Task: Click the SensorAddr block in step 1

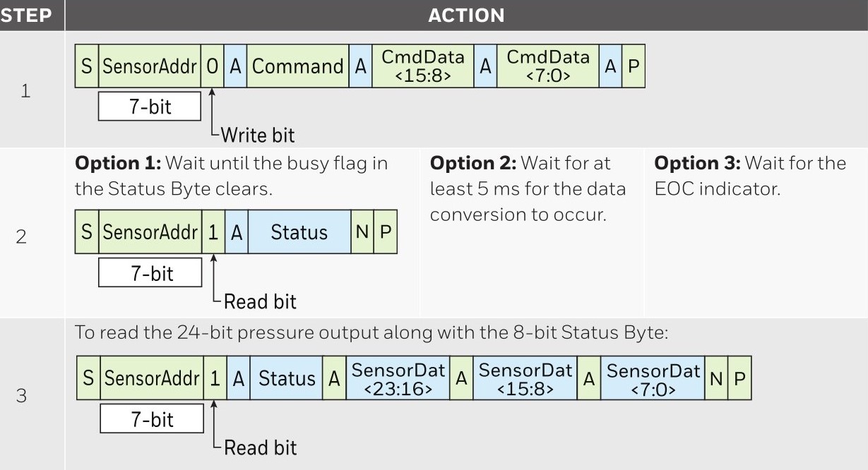Action: coord(150,66)
